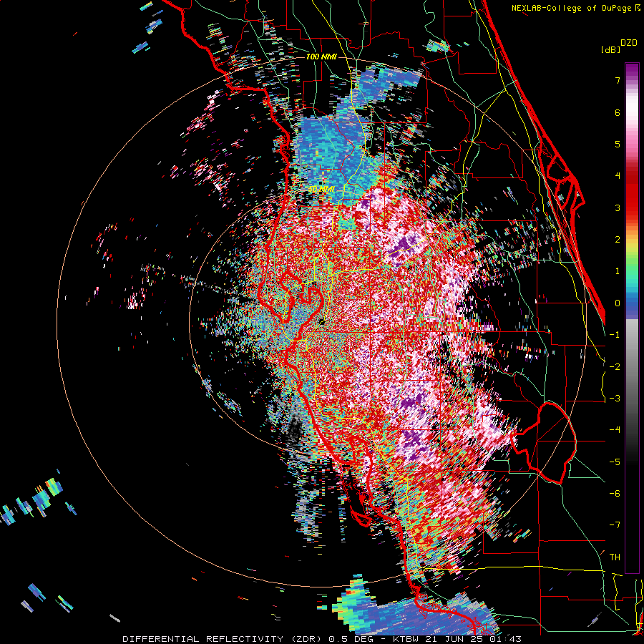Click the -3 value on the scale
644x644 pixels.
coord(615,399)
